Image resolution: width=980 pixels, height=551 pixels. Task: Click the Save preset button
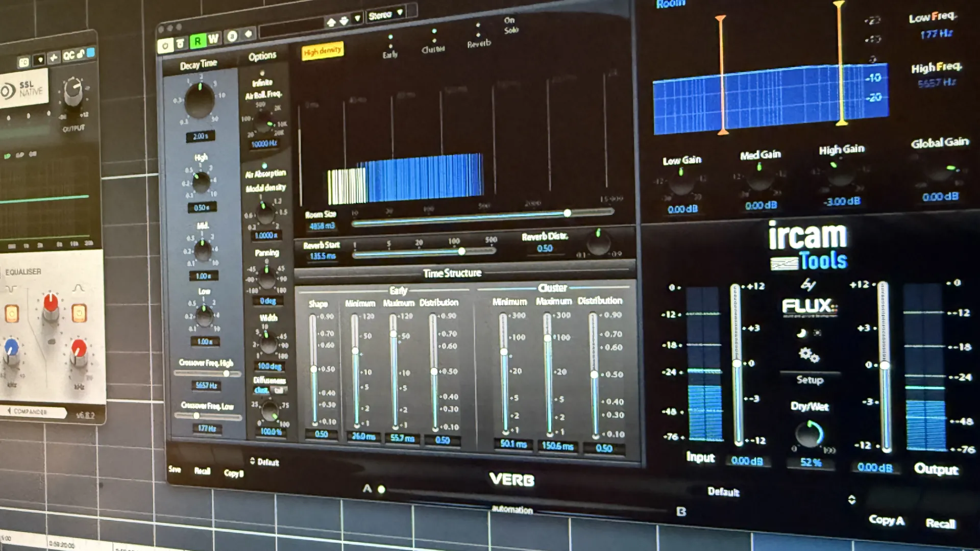175,469
